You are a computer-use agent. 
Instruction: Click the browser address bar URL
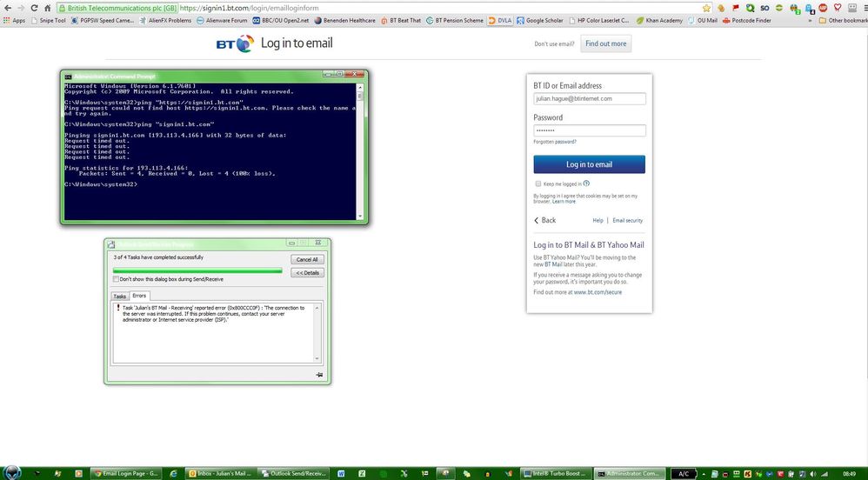pos(249,9)
